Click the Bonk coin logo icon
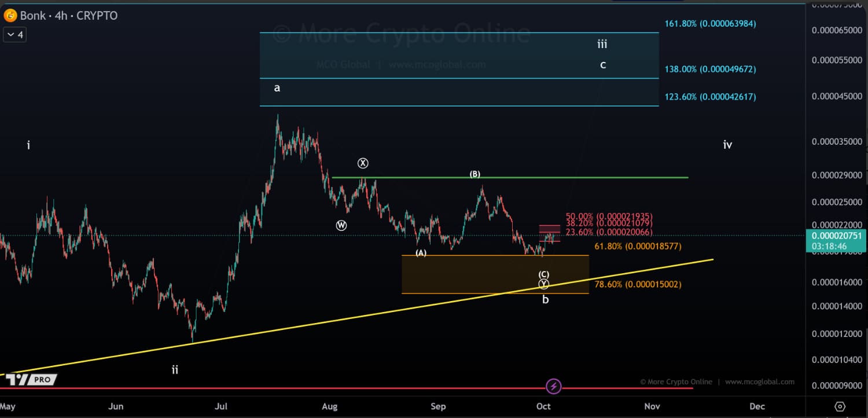868x418 pixels. pos(10,16)
